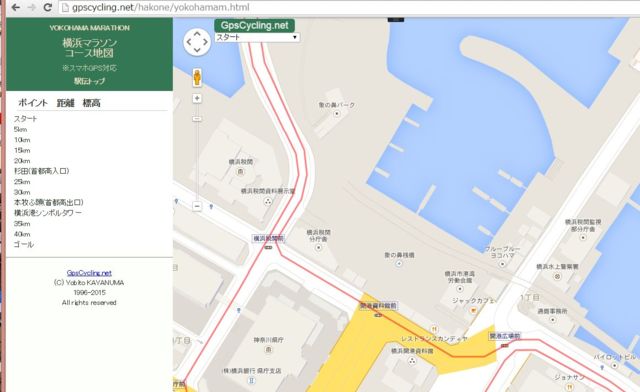This screenshot has height=392, width=640.
Task: Click the map zoom slider handle
Action: point(197,119)
